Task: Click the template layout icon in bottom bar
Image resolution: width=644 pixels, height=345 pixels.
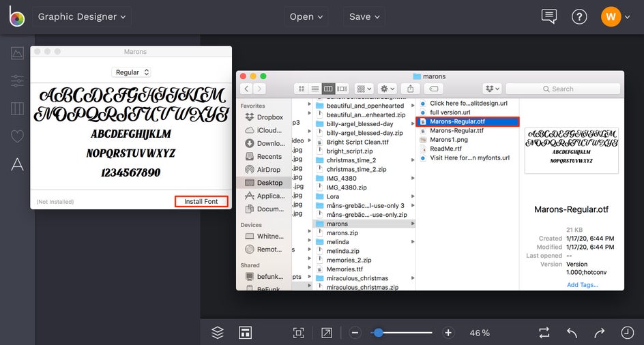Action: pos(245,333)
